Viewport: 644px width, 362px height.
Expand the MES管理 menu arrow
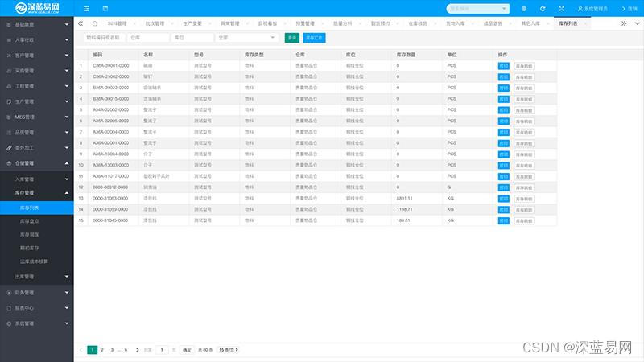(x=67, y=117)
